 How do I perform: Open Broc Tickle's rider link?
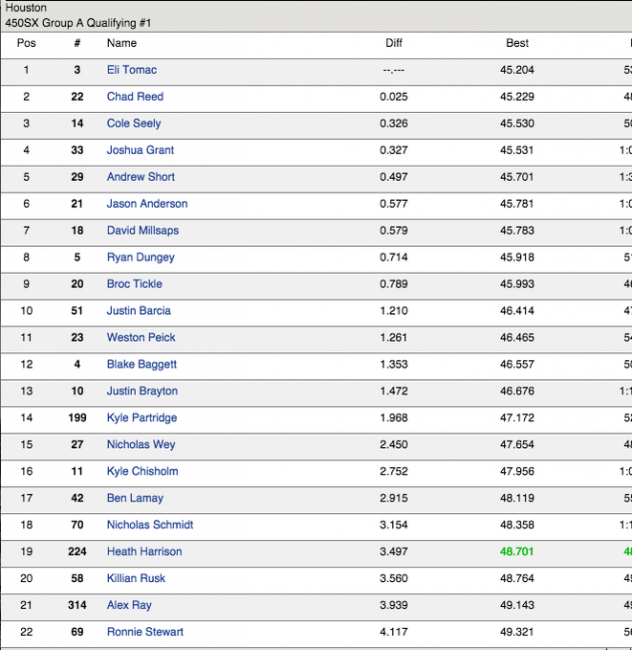click(136, 284)
